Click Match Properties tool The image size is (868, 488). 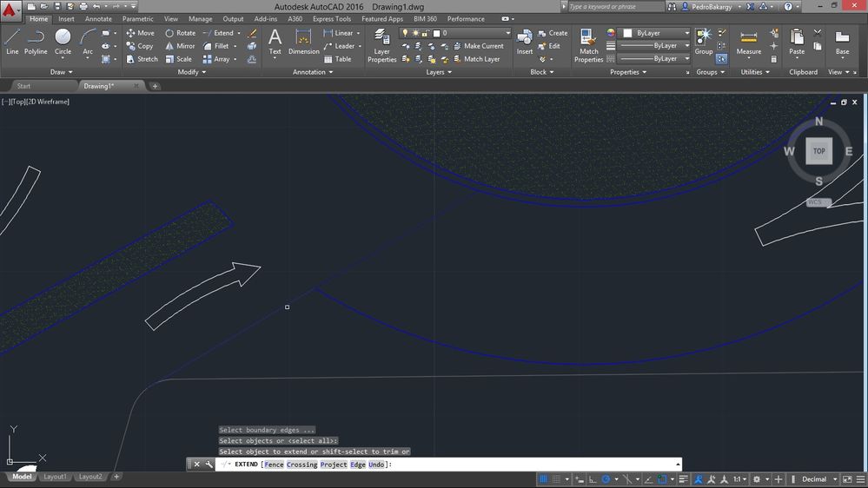point(588,45)
